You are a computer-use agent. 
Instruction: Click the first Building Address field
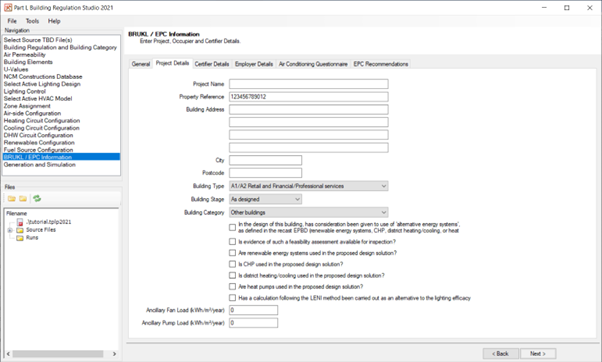coord(308,109)
